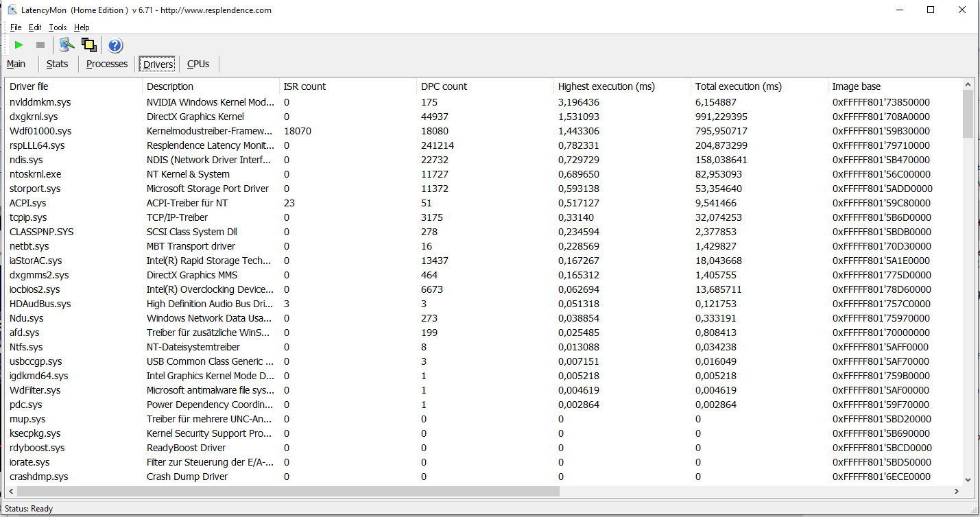The height and width of the screenshot is (517, 980).
Task: Start monitoring with the green play icon
Action: [x=19, y=45]
